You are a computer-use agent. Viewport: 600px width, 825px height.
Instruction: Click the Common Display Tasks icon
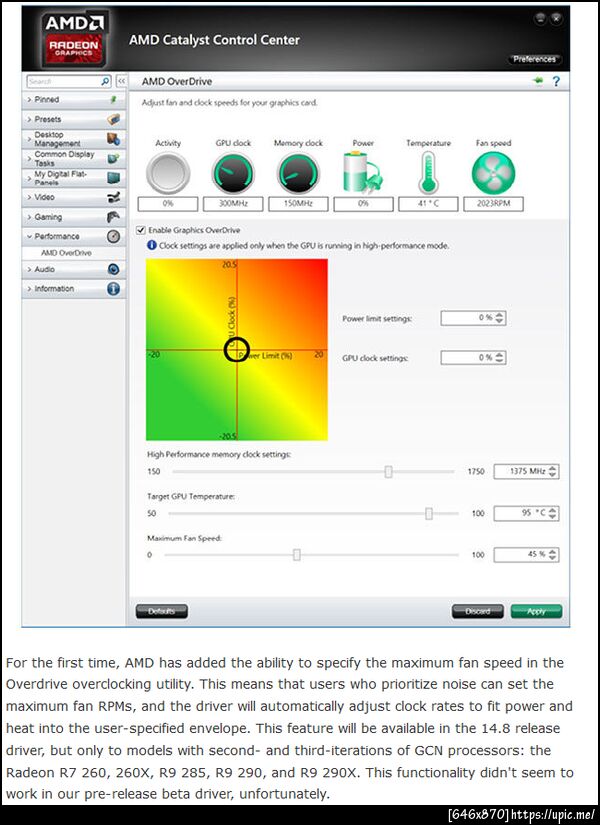click(113, 158)
